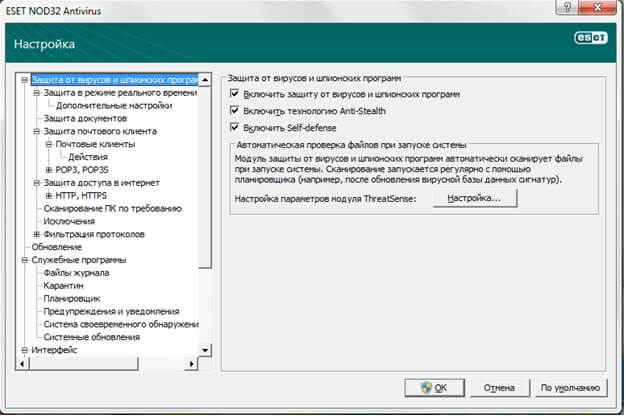Collapse Интерфейс tree node
The image size is (626, 416).
click(24, 350)
